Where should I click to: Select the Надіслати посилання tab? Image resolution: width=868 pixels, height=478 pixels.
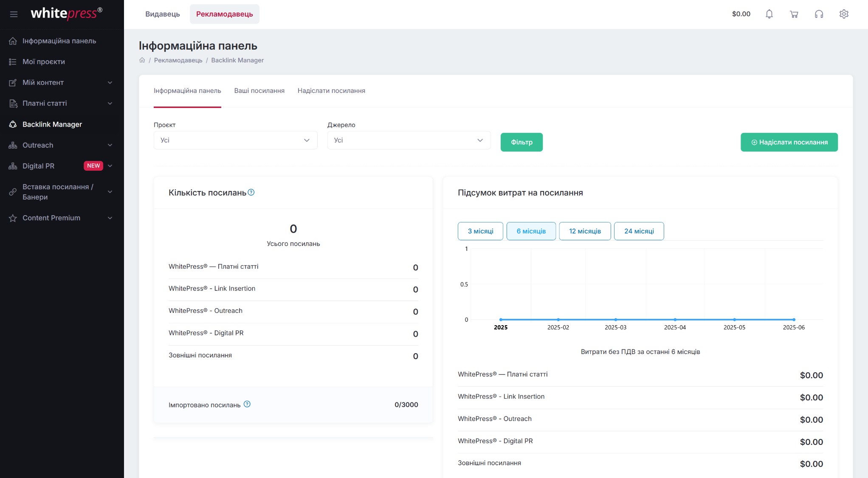coord(331,91)
